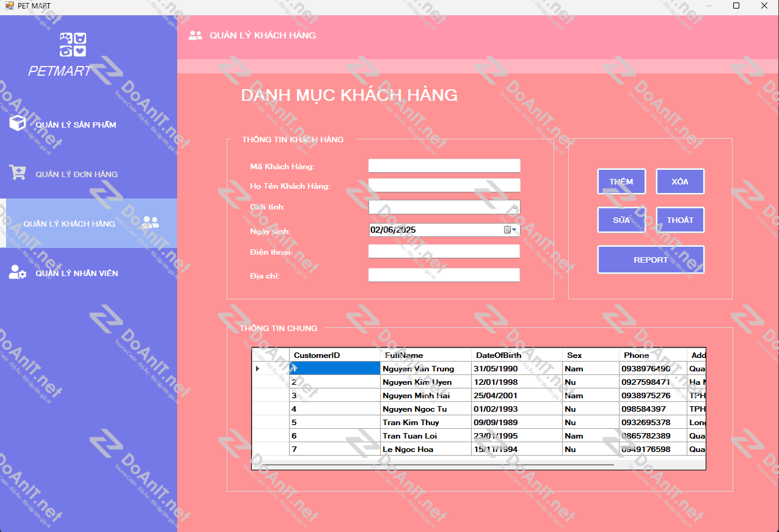Go to QUẢN LÝ ĐƠN HÀNG section
The height and width of the screenshot is (532, 779).
coord(76,174)
